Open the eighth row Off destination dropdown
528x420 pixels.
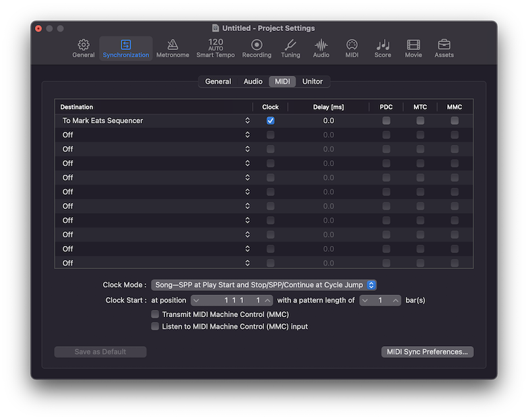click(247, 220)
